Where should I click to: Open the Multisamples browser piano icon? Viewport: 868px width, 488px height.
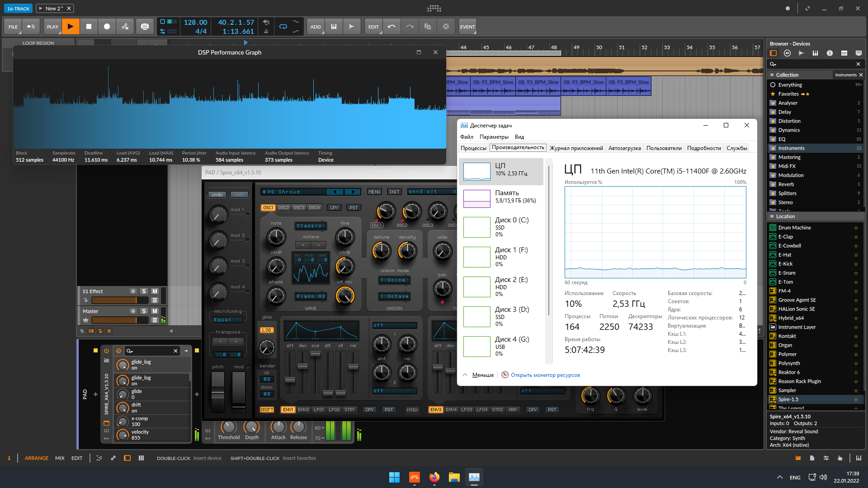tap(815, 53)
